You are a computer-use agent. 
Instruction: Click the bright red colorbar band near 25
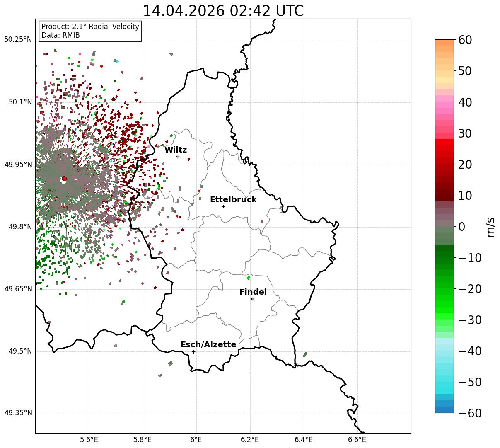pos(444,148)
